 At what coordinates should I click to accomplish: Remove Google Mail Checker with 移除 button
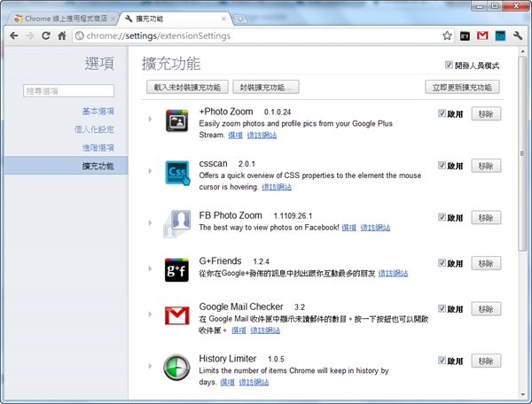pos(486,309)
